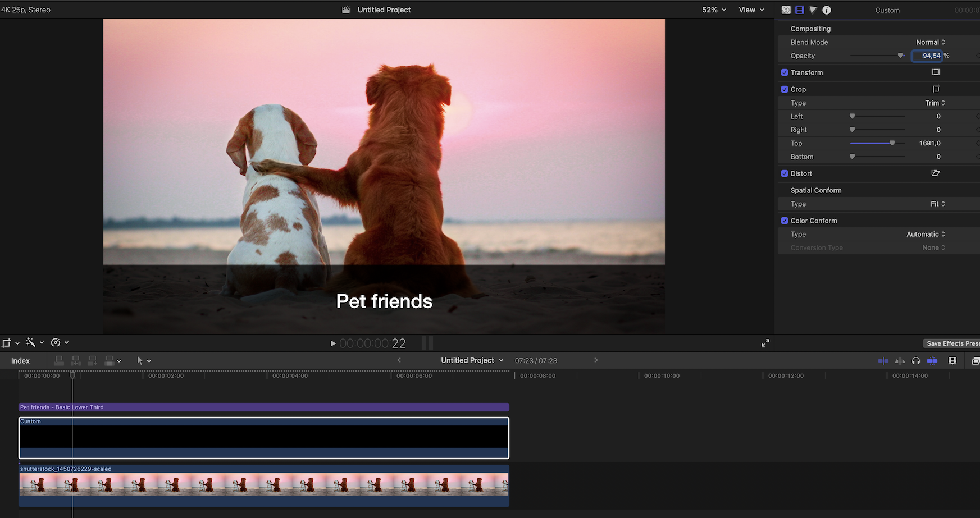Viewport: 980px width, 518px height.
Task: Disable the Crop checkbox
Action: (785, 89)
